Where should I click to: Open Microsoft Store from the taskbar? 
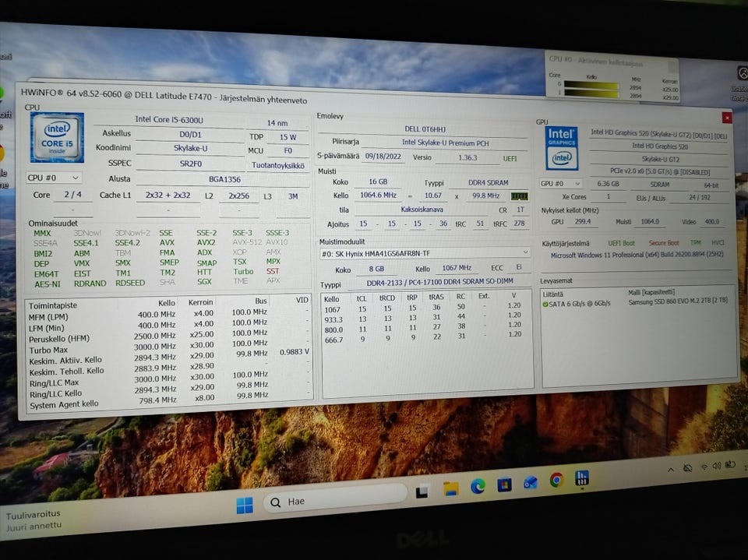pyautogui.click(x=504, y=484)
